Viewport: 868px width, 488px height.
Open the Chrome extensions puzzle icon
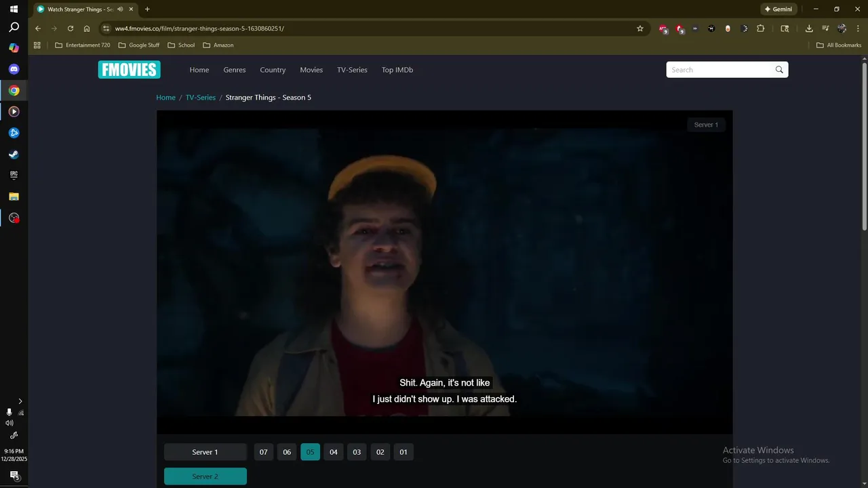(x=760, y=28)
